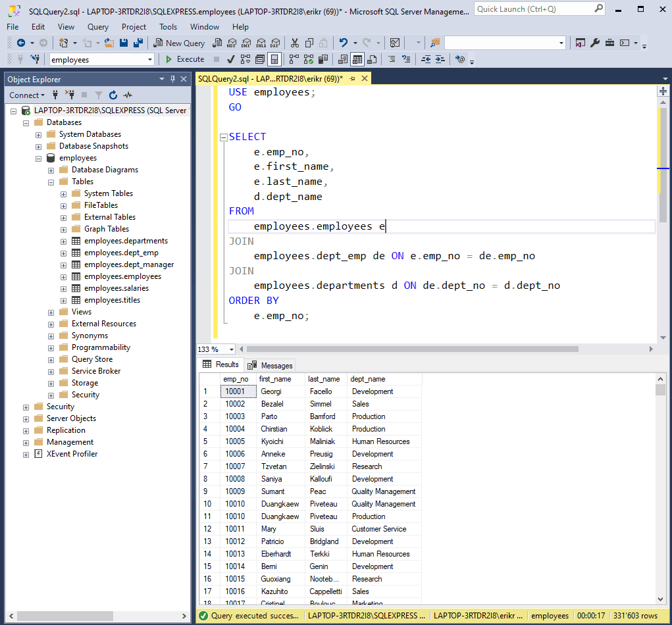Switch output to Results to File
Image resolution: width=672 pixels, height=625 pixels.
(372, 59)
